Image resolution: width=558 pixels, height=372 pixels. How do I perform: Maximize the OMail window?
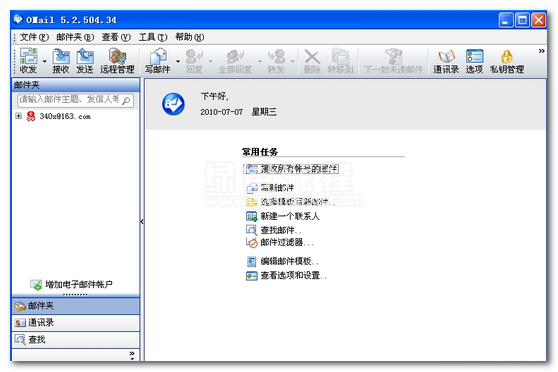point(522,20)
